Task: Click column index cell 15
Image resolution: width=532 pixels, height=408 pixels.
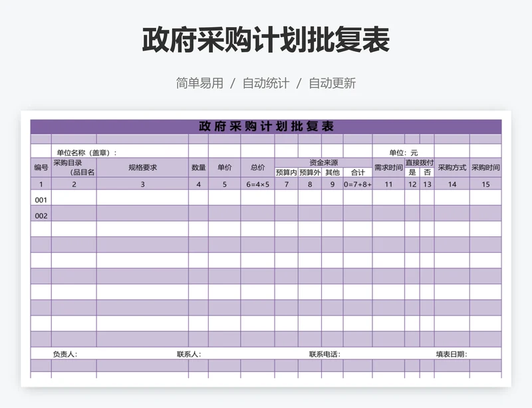Action: (x=485, y=184)
